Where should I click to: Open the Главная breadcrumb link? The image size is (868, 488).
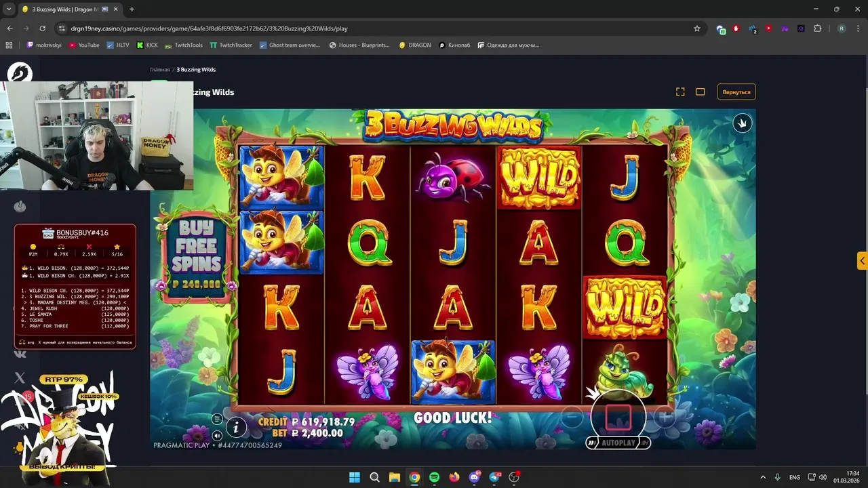click(x=160, y=70)
